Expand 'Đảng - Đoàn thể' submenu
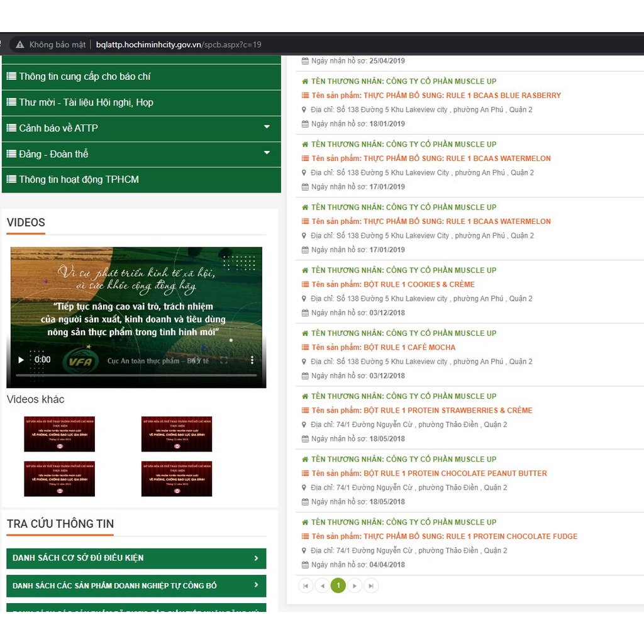The height and width of the screenshot is (644, 644). click(267, 153)
